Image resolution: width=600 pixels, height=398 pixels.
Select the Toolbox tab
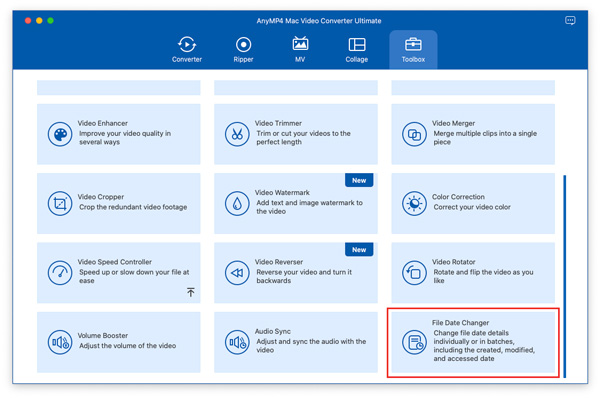coord(413,49)
